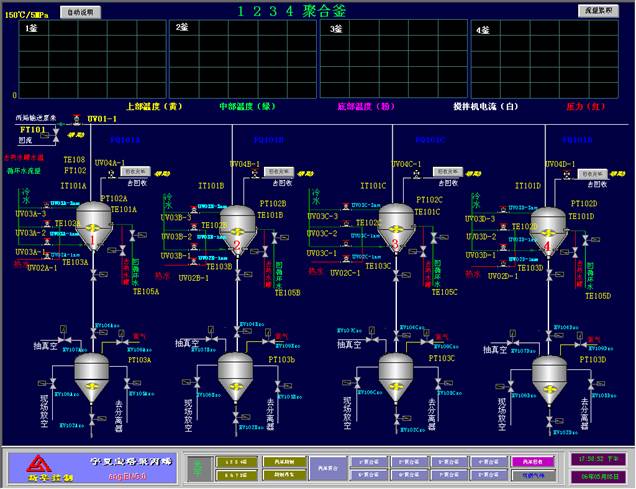This screenshot has height=489, width=636.
Task: Click the 自动说明 button at top left
Action: (80, 12)
